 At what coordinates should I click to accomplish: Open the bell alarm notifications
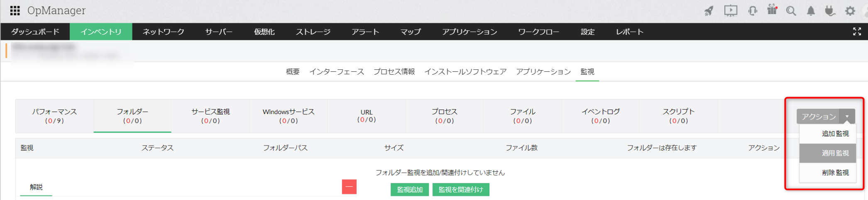(x=811, y=11)
